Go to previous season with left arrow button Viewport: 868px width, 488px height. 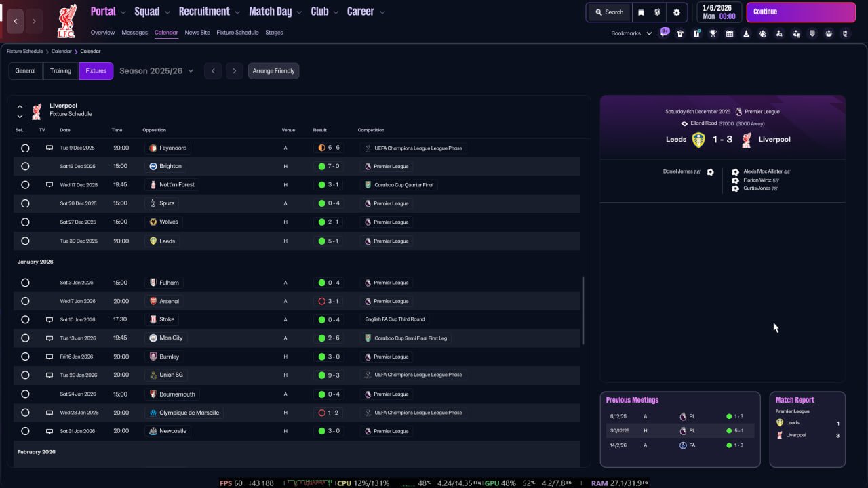pyautogui.click(x=213, y=71)
